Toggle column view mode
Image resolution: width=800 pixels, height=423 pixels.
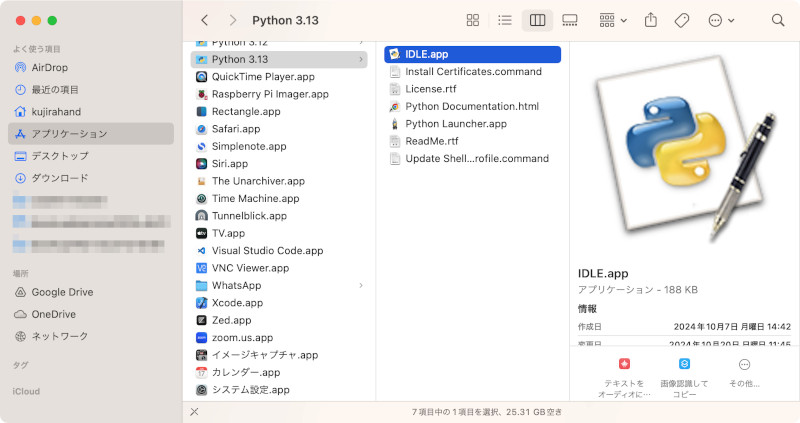click(x=537, y=20)
